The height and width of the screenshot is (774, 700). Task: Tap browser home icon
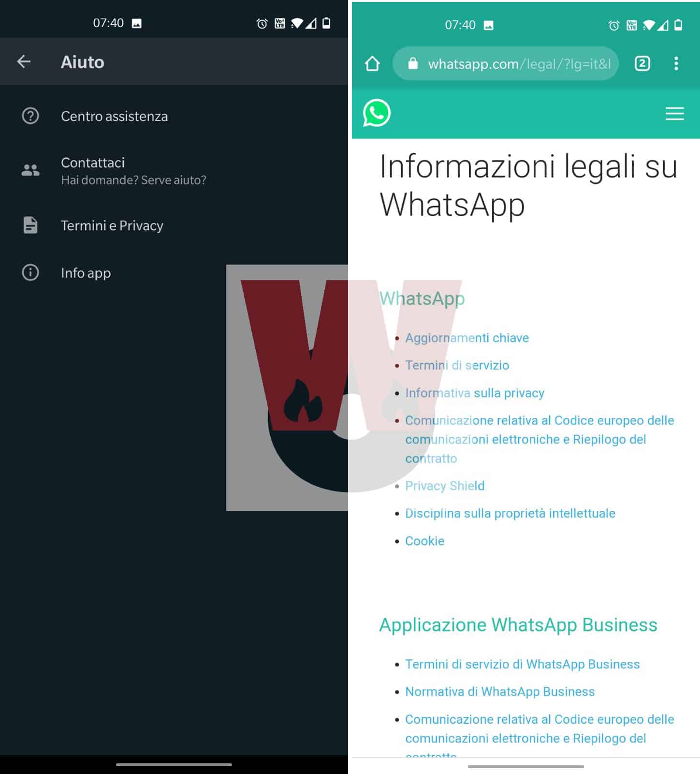(x=372, y=63)
